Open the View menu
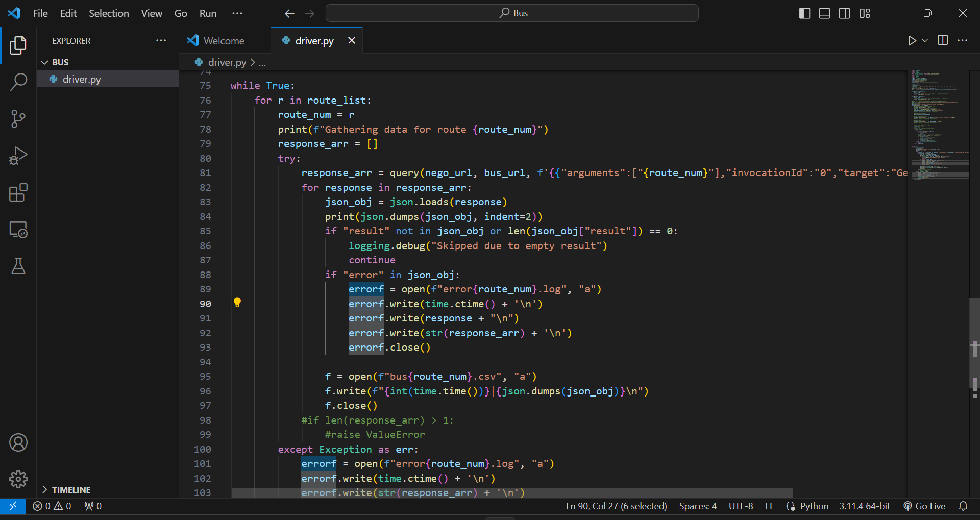This screenshot has height=520, width=980. pos(152,13)
